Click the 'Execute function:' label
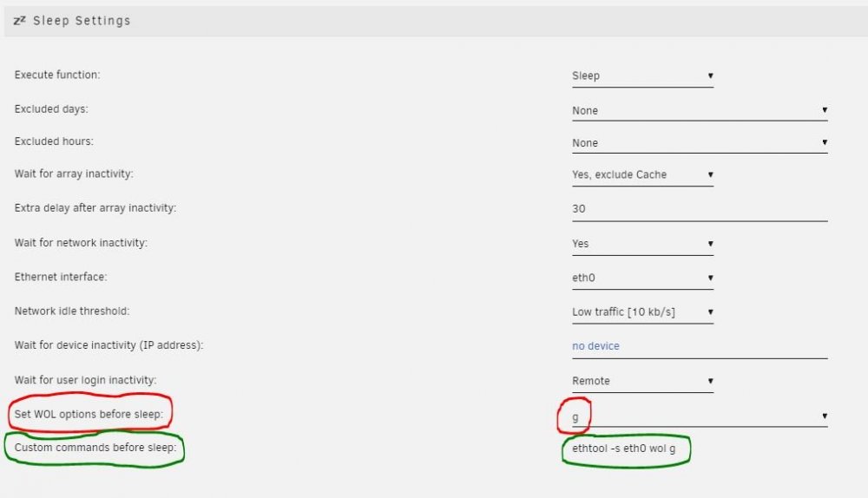Viewport: 868px width, 498px height. pyautogui.click(x=57, y=75)
